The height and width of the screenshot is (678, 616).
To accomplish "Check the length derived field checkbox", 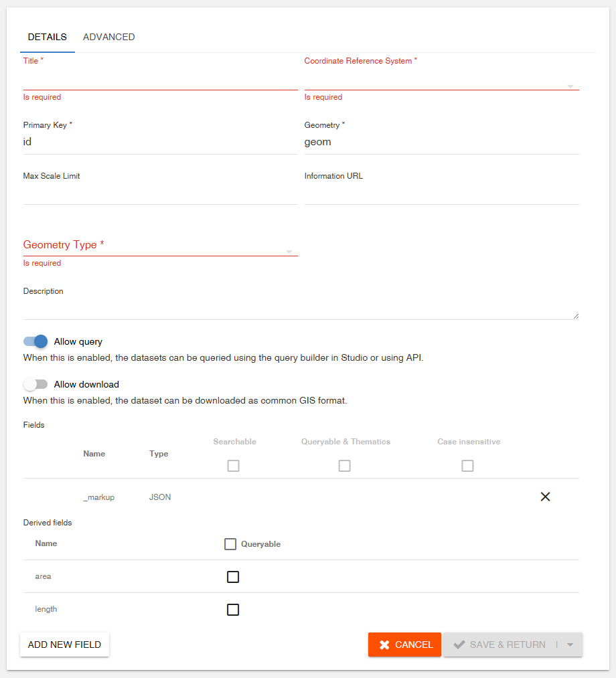I will 232,609.
